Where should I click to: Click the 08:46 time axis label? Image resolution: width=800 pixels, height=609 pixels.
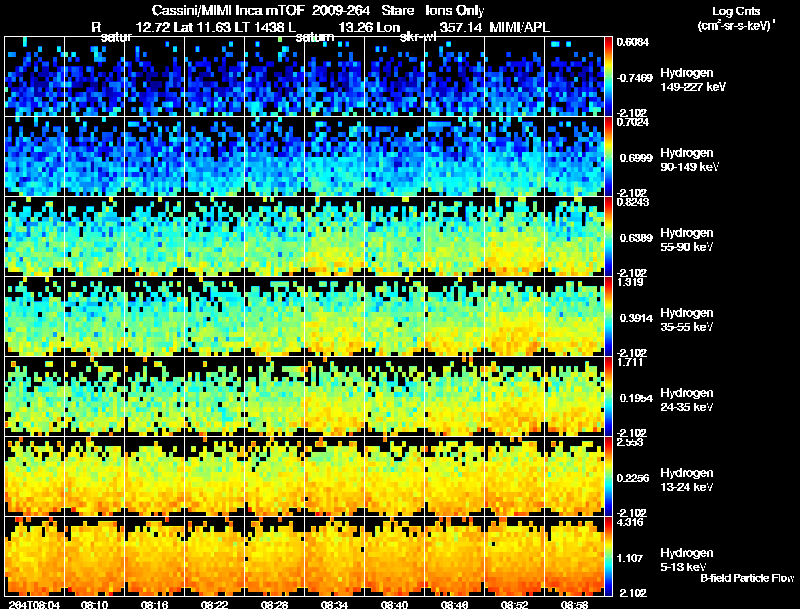[x=454, y=605]
